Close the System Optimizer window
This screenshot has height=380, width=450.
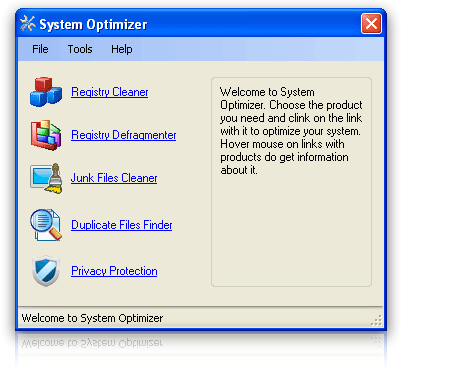pyautogui.click(x=371, y=24)
